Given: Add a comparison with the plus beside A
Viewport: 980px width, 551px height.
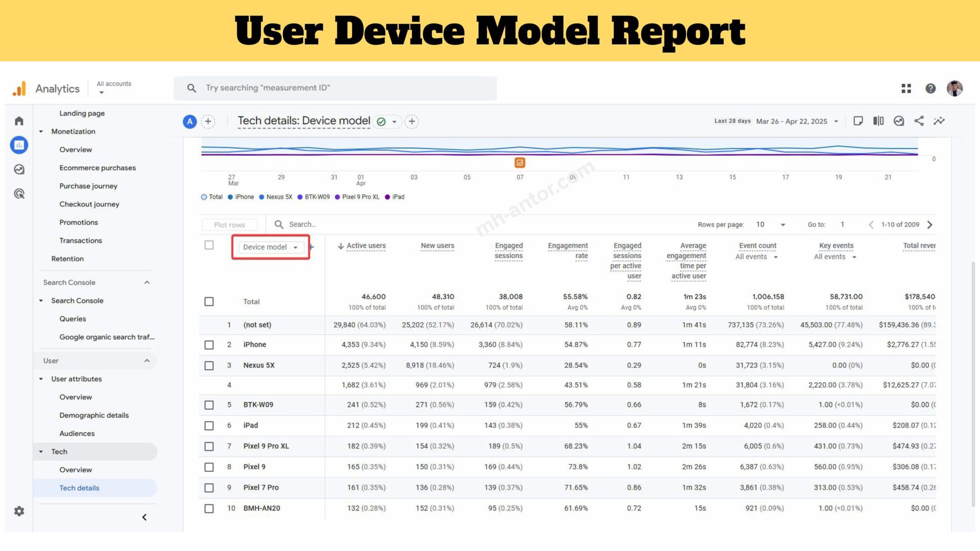Looking at the screenshot, I should (208, 122).
